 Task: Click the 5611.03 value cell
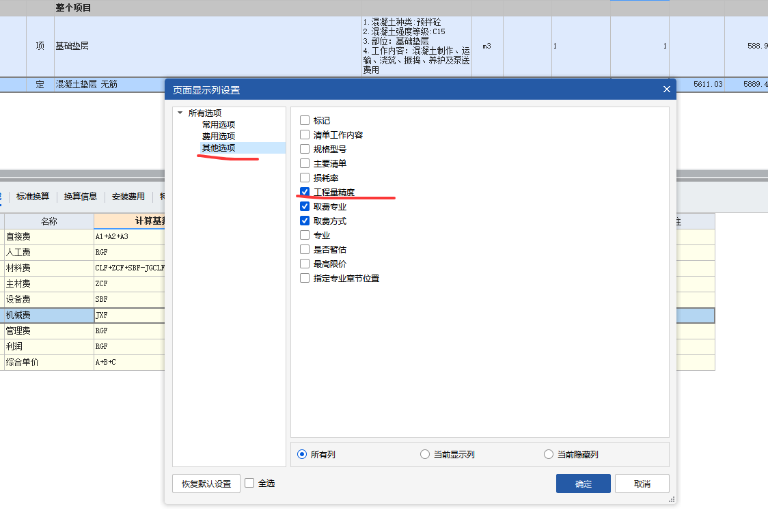700,84
